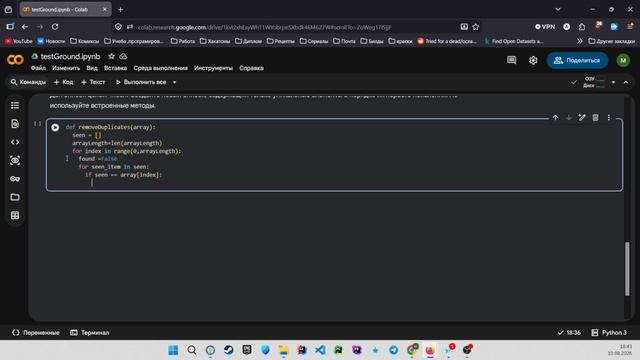
Task: Click Выполнить все to run all
Action: tap(141, 82)
